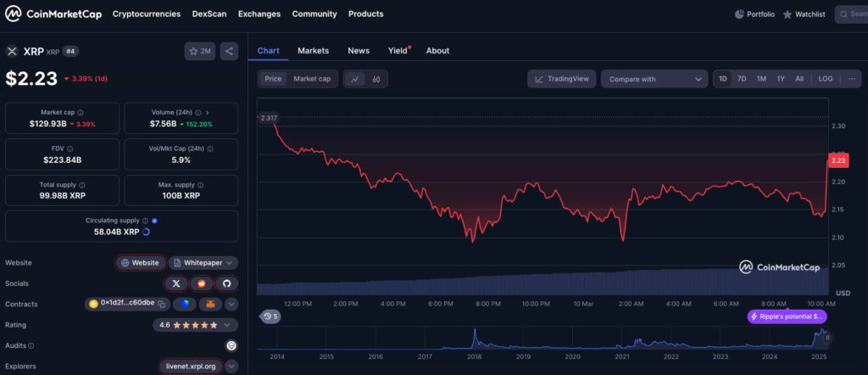Select the All timeframe

click(799, 79)
